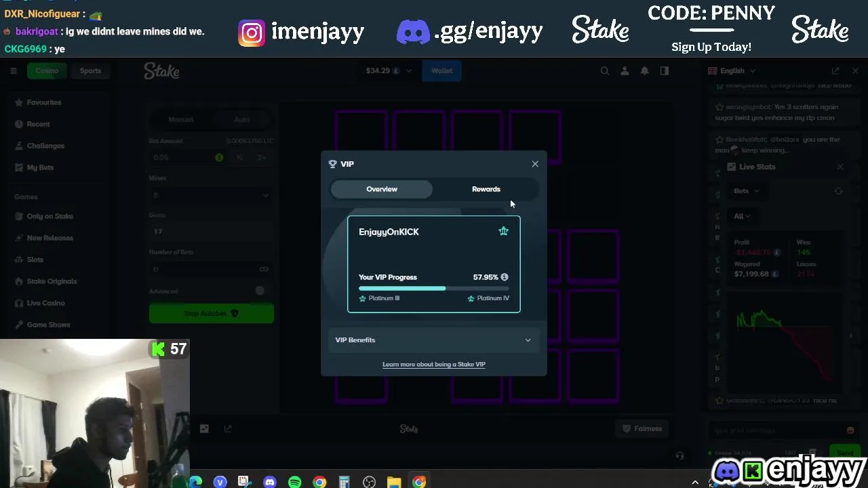Select the Casino tab

tap(47, 70)
